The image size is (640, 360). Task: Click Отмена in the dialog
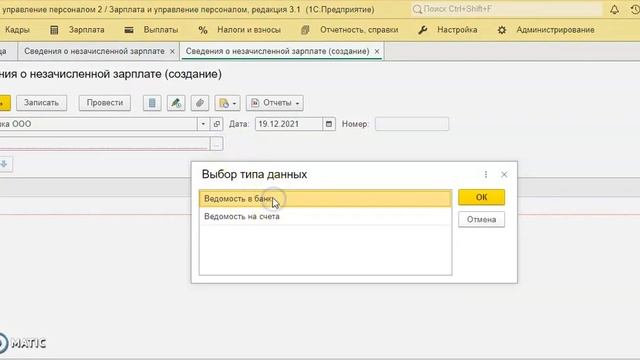click(x=481, y=220)
